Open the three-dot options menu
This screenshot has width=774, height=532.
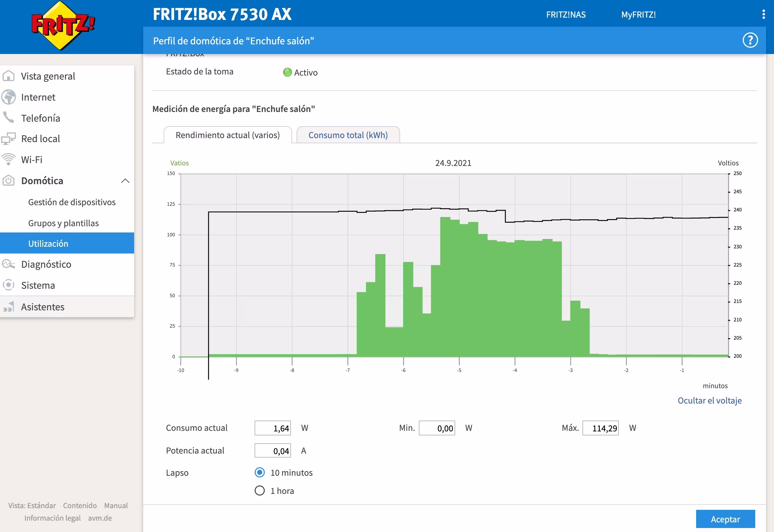(x=763, y=14)
